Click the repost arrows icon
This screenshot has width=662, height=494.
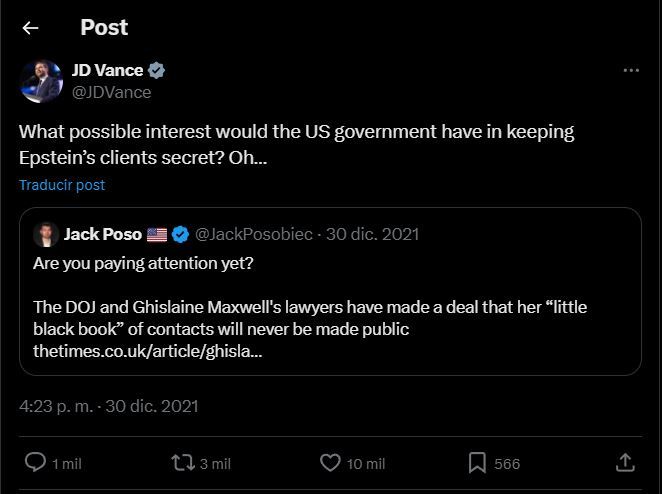tap(182, 463)
